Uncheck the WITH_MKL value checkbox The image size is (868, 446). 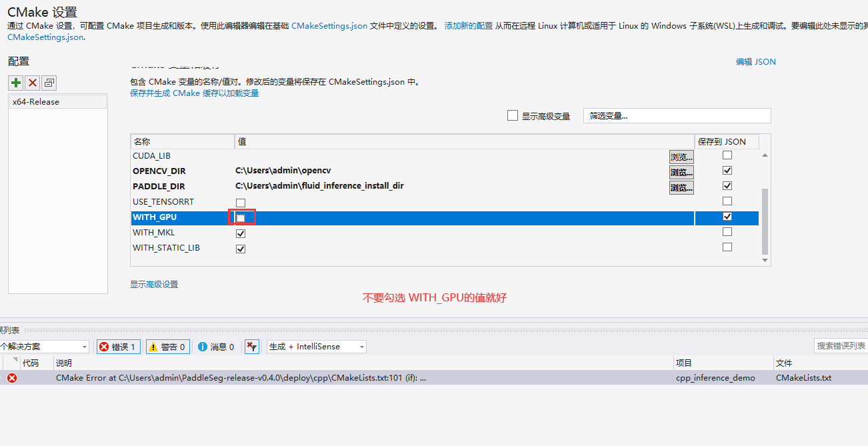tap(241, 233)
